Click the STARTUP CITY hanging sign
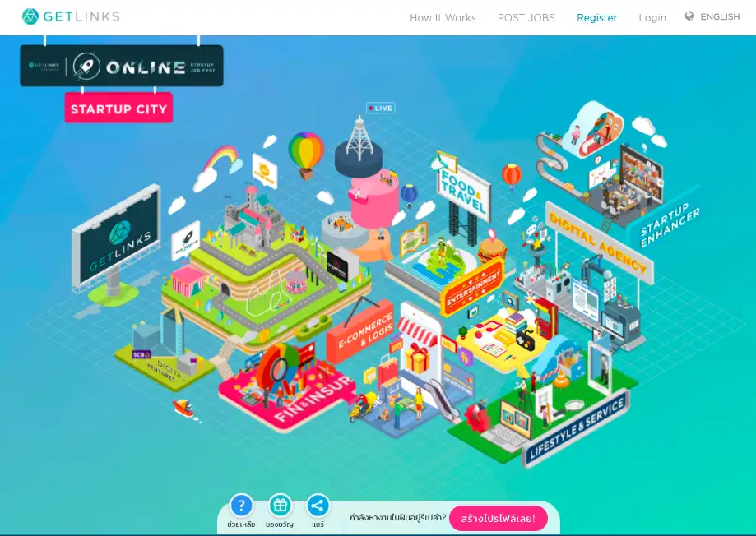 pos(118,108)
